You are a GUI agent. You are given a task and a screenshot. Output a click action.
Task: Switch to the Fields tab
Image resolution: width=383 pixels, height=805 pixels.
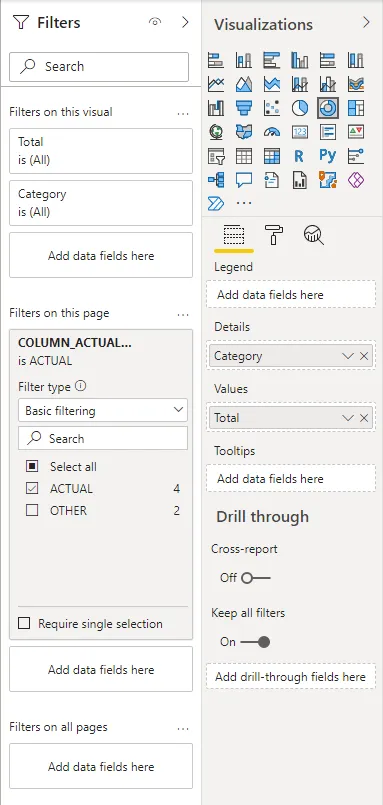pyautogui.click(x=234, y=236)
